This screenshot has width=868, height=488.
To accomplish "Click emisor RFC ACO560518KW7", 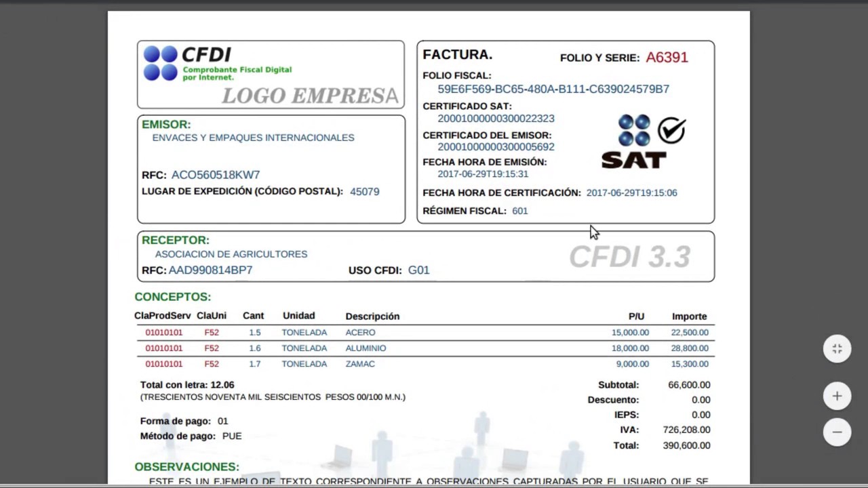I will (216, 175).
